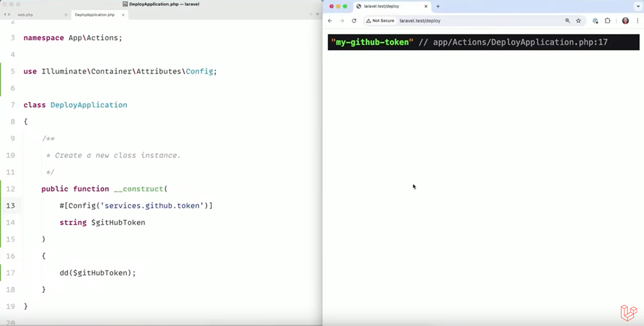Open the zoom magnifier icon in address bar
Image resolution: width=644 pixels, height=326 pixels.
[568, 20]
